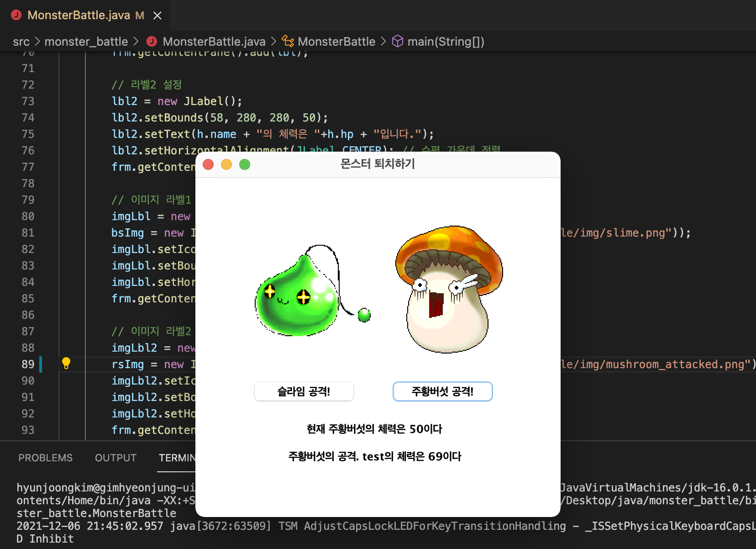The height and width of the screenshot is (549, 756).
Task: Click the 몬스터 퇴치하기 window title
Action: [378, 164]
